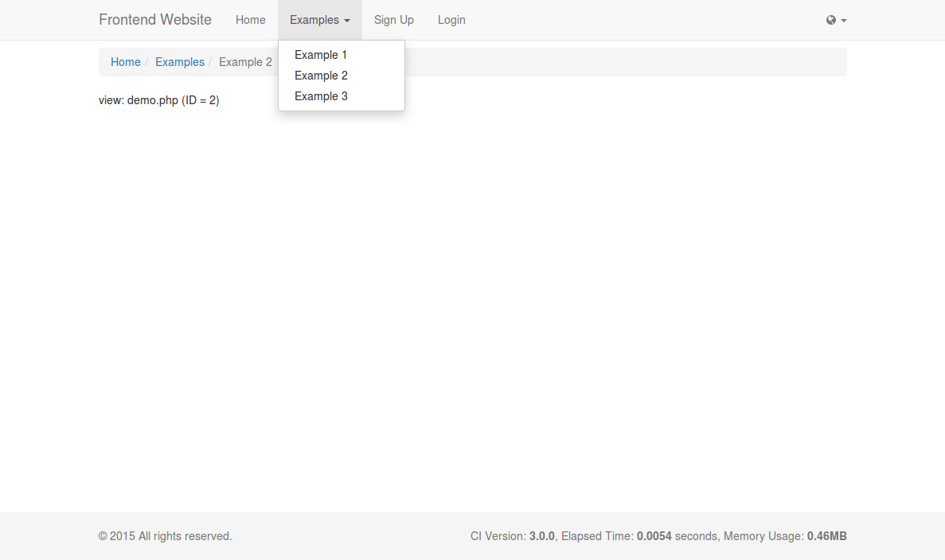The image size is (945, 560).
Task: Choose Example 2 in the dropdown menu
Action: pyautogui.click(x=321, y=76)
